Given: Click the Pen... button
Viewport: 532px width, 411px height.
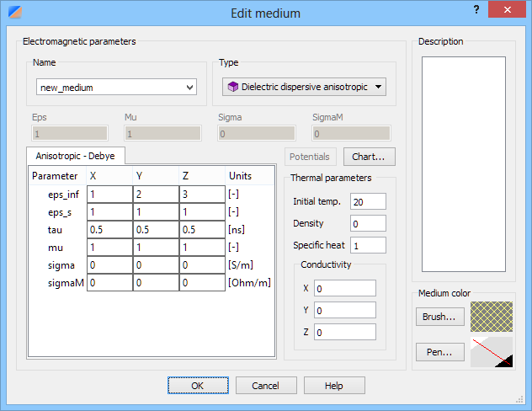Looking at the screenshot, I should coord(439,352).
